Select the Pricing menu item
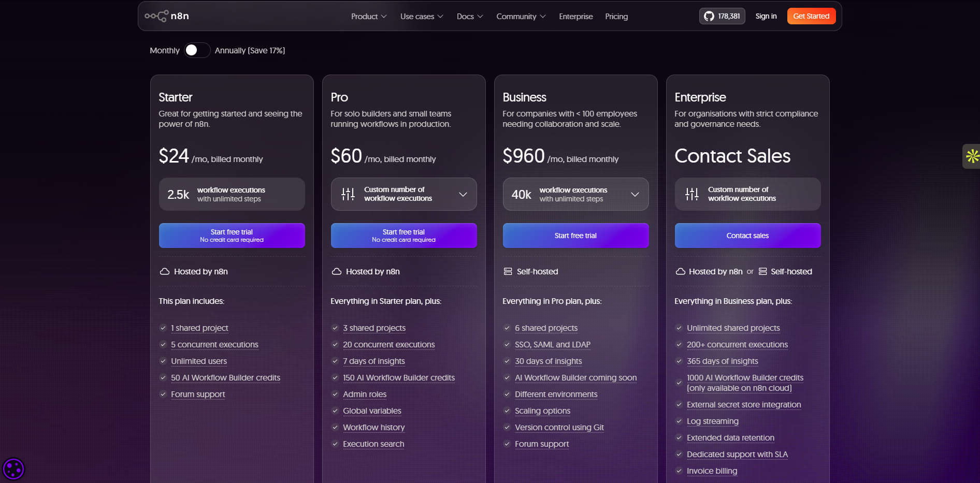980x483 pixels. pyautogui.click(x=616, y=16)
